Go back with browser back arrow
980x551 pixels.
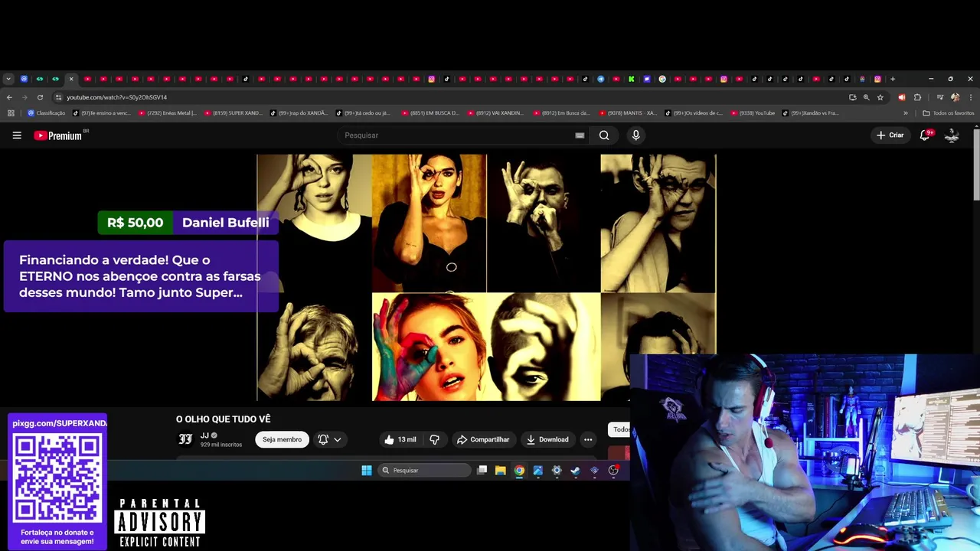coord(9,97)
